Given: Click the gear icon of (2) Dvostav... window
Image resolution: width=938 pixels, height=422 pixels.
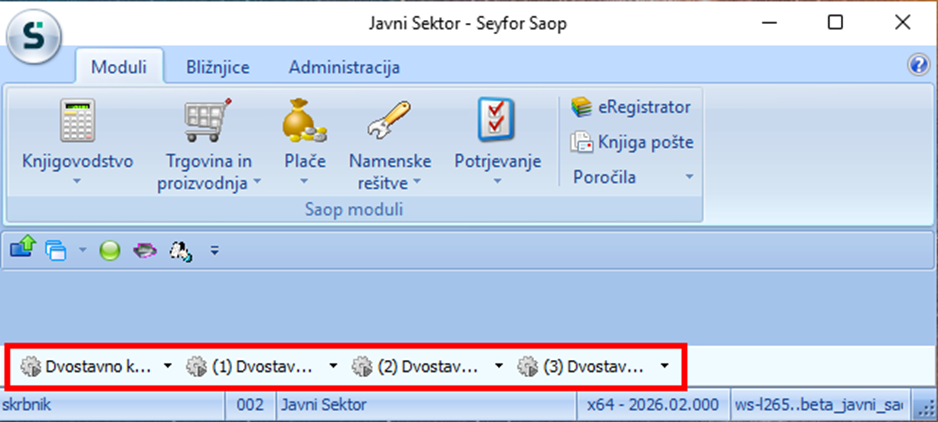Looking at the screenshot, I should click(361, 366).
